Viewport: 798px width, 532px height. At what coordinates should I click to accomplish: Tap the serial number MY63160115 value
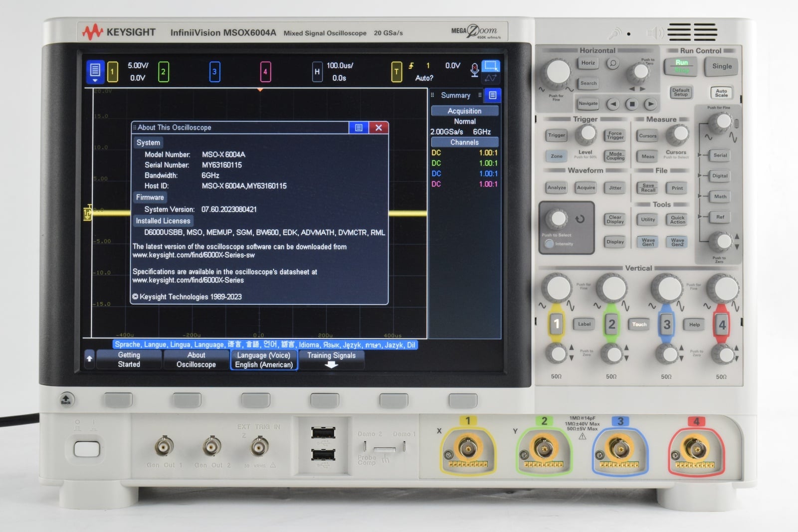tap(221, 165)
